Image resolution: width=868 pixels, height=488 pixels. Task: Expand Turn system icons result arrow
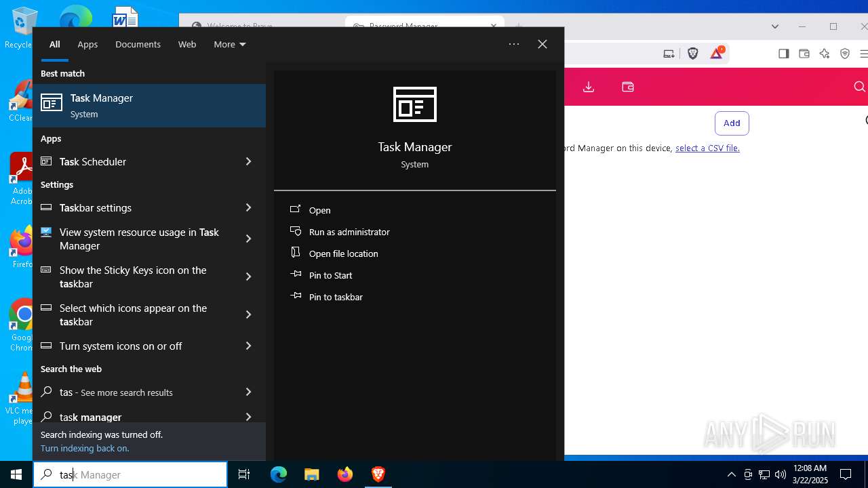click(248, 346)
